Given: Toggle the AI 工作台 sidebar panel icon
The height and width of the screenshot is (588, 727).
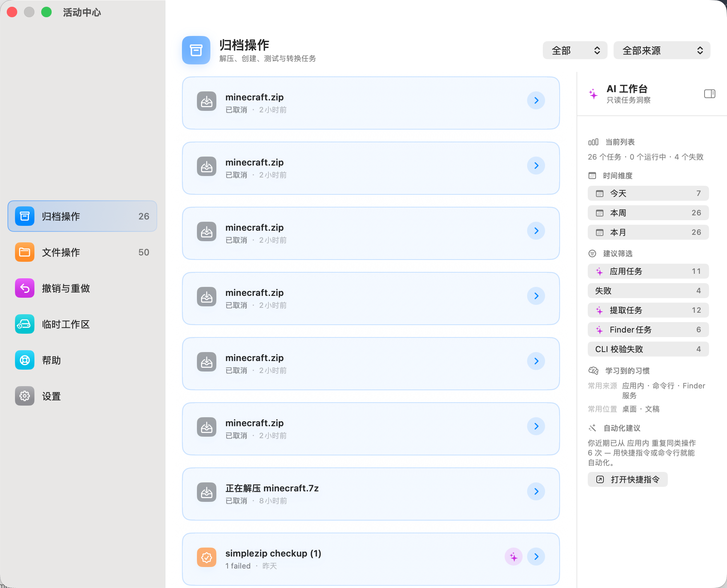Looking at the screenshot, I should (709, 94).
